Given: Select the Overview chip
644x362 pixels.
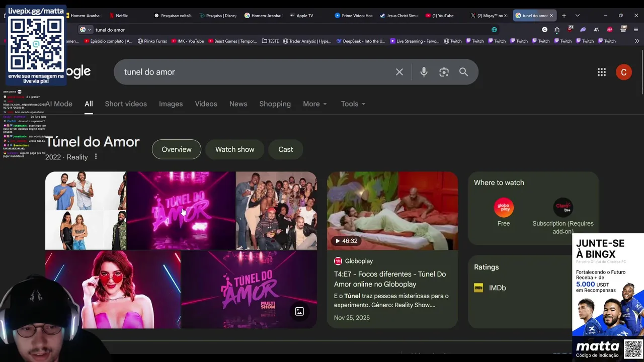Looking at the screenshot, I should coord(177,149).
